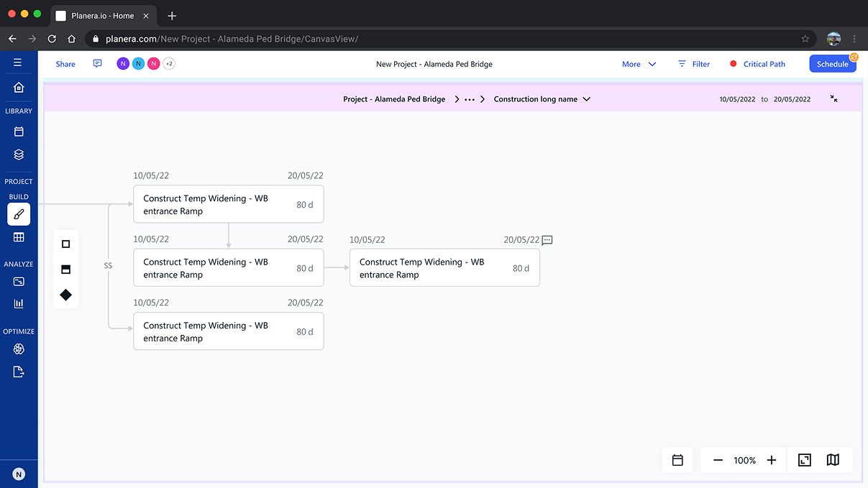Collapse the canvas with the shrink arrows icon
The width and height of the screenshot is (868, 488).
[x=833, y=98]
